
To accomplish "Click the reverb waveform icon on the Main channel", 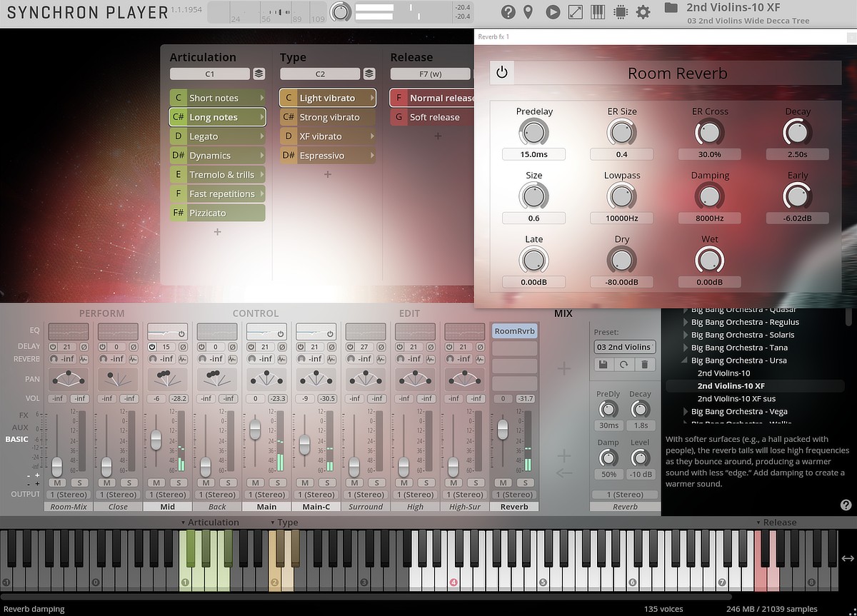I will pos(282,359).
